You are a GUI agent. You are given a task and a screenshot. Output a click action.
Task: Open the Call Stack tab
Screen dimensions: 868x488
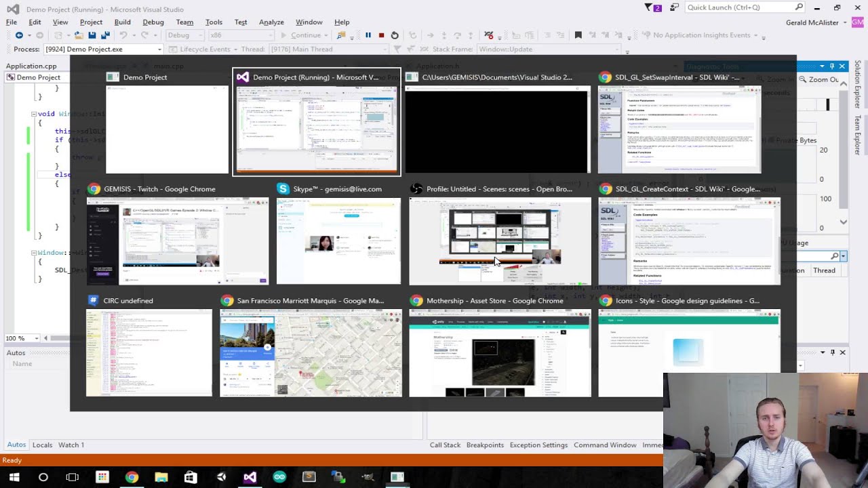pos(445,445)
